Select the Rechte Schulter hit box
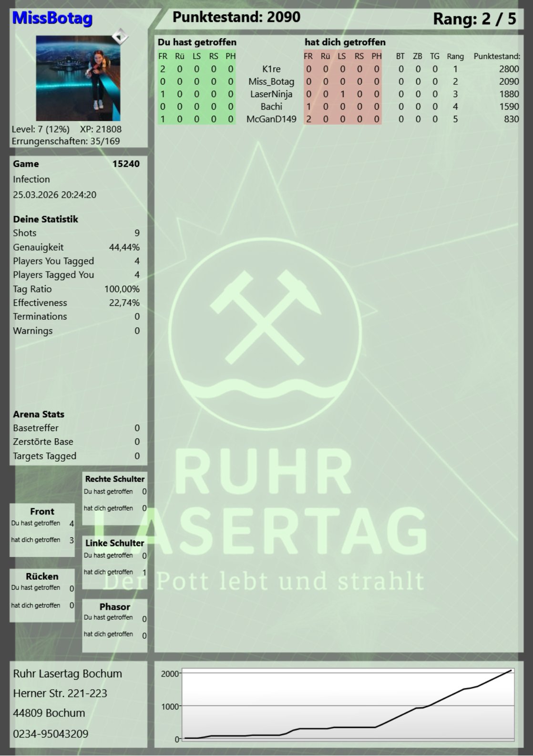Viewport: 533px width, 756px height. [114, 498]
